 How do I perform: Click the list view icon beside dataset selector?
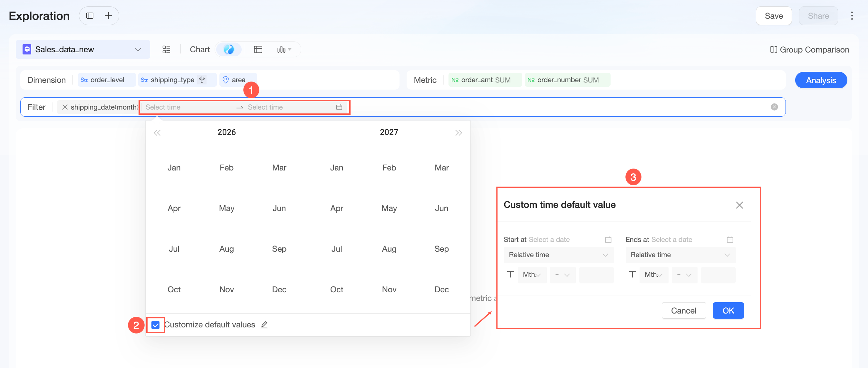(x=166, y=50)
